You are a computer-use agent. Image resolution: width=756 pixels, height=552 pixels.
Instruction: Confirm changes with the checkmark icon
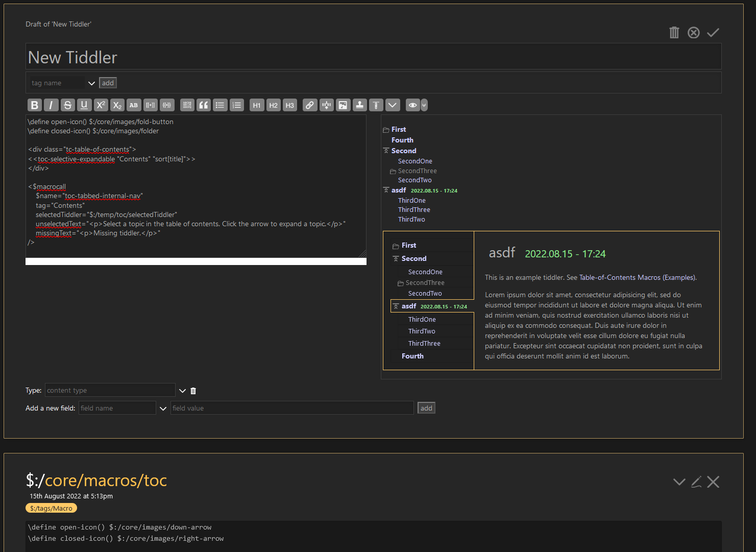[713, 33]
